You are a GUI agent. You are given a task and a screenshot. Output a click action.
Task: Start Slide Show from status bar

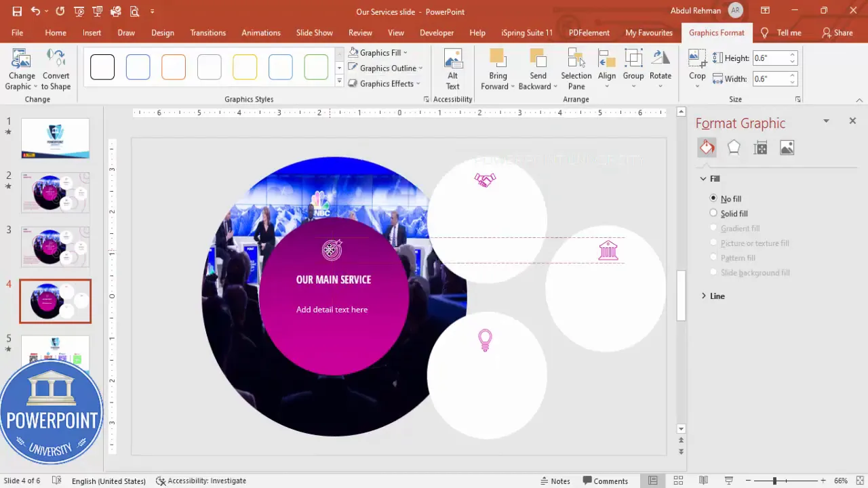729,481
